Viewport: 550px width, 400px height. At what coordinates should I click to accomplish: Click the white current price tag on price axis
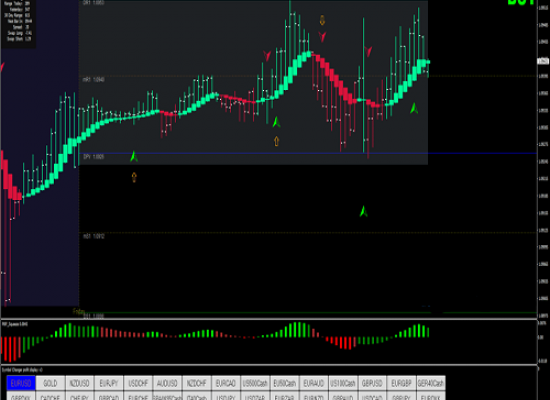(x=543, y=61)
